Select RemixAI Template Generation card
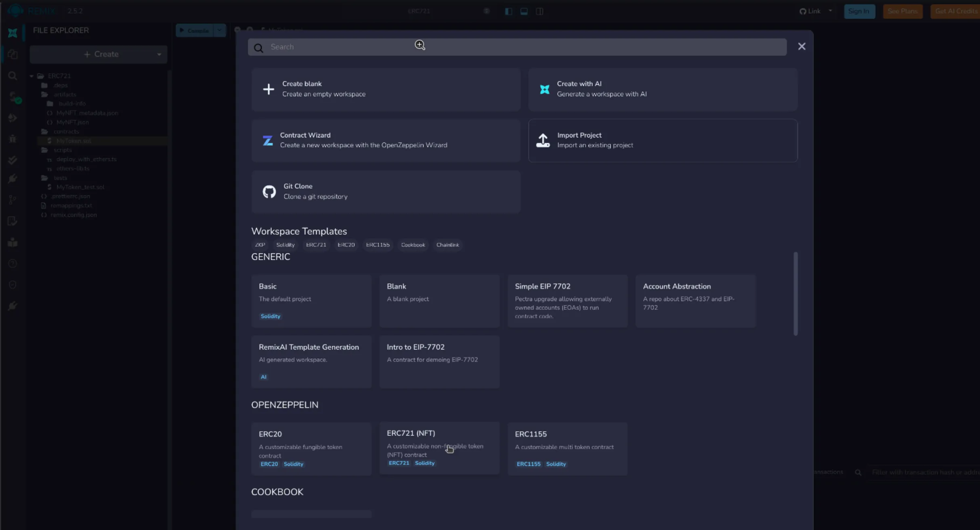980x530 pixels. click(x=311, y=362)
